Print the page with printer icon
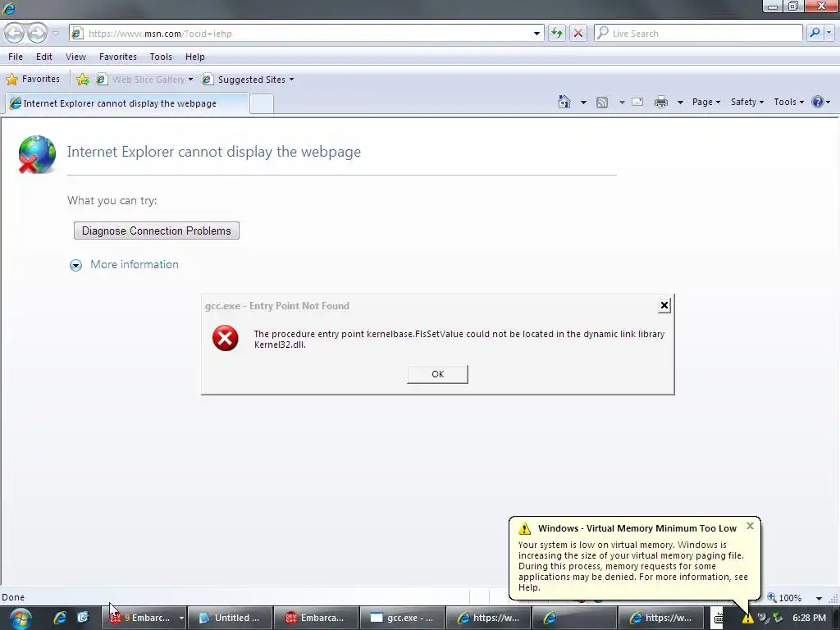This screenshot has width=840, height=630. point(661,102)
